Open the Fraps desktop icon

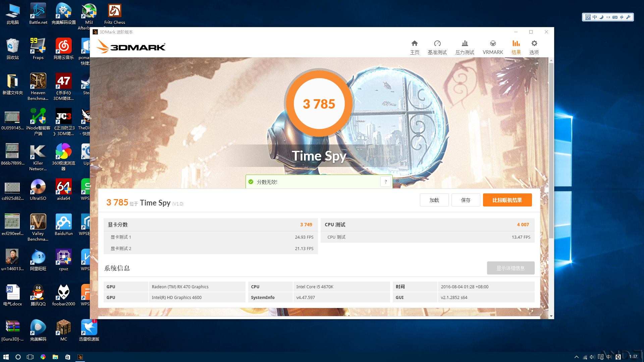tap(38, 49)
